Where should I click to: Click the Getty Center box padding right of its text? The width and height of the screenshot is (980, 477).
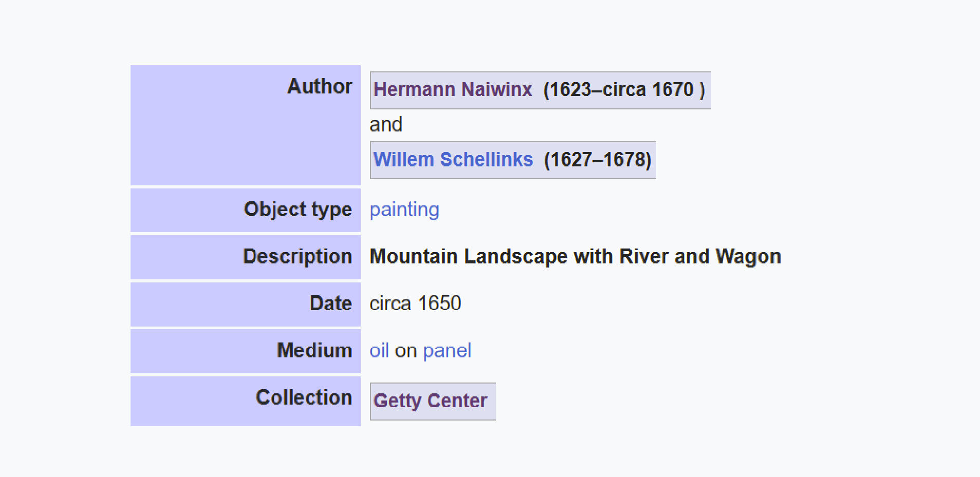492,401
